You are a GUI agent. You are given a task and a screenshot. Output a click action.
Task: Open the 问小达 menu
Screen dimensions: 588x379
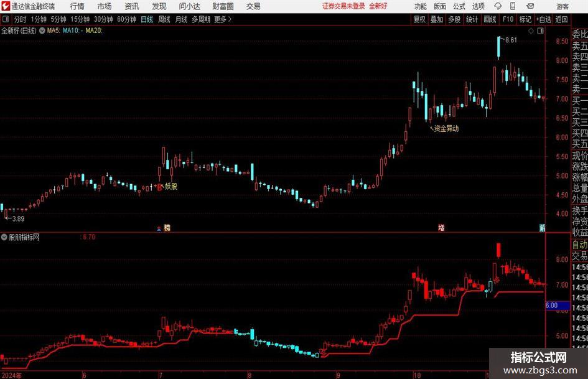[189, 6]
